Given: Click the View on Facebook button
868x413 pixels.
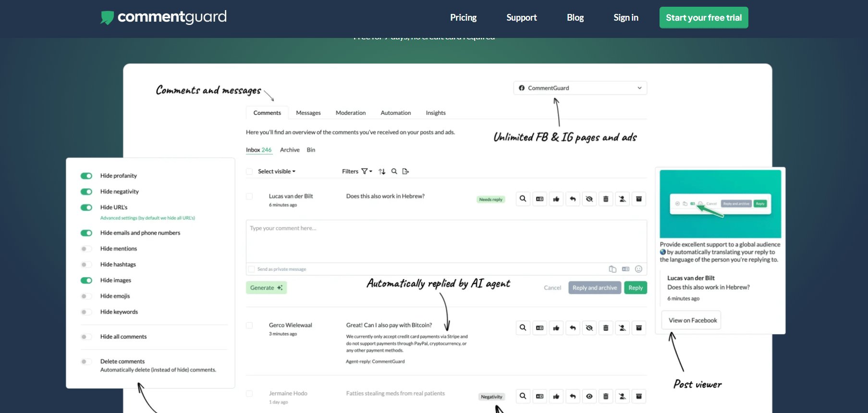Looking at the screenshot, I should 692,320.
